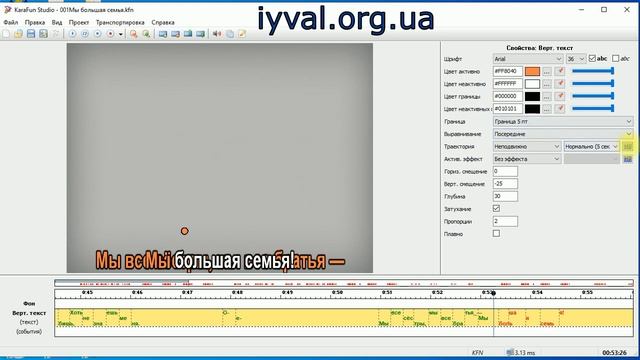Click the orange circle handle in the preview
Viewport: 640px width, 360px height.
coord(184,231)
